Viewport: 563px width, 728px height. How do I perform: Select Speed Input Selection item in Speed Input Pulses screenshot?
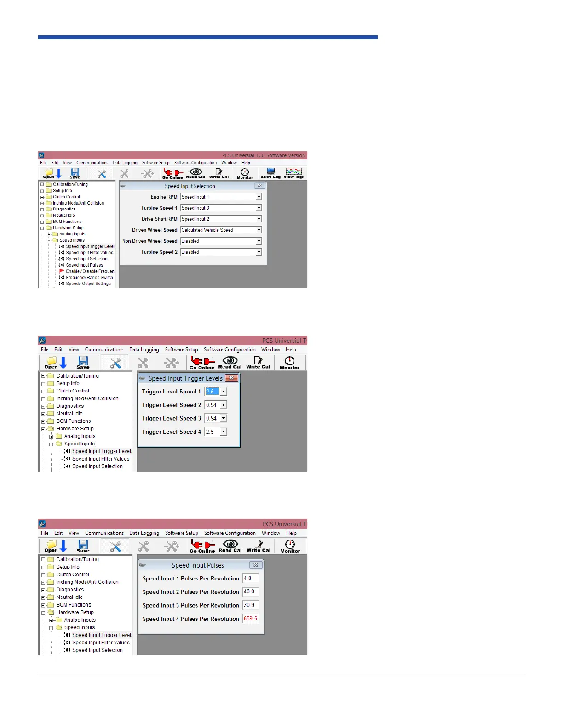point(98,650)
